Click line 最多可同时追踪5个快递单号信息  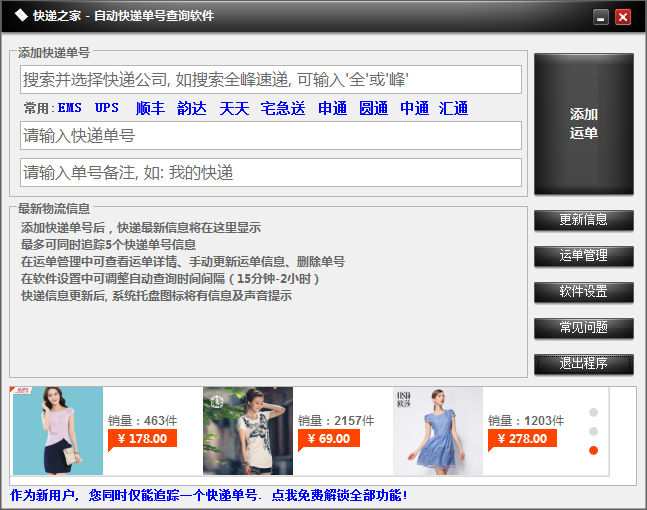109,245
